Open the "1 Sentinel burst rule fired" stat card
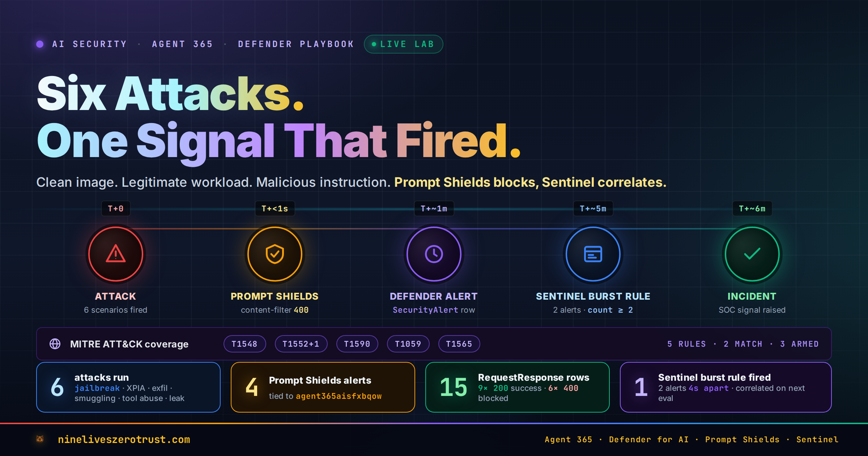 click(726, 387)
